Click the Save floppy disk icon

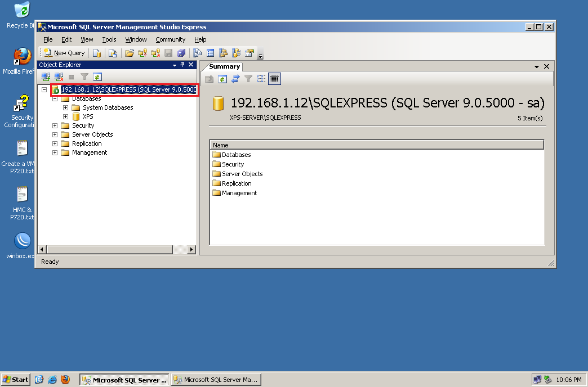(x=168, y=53)
